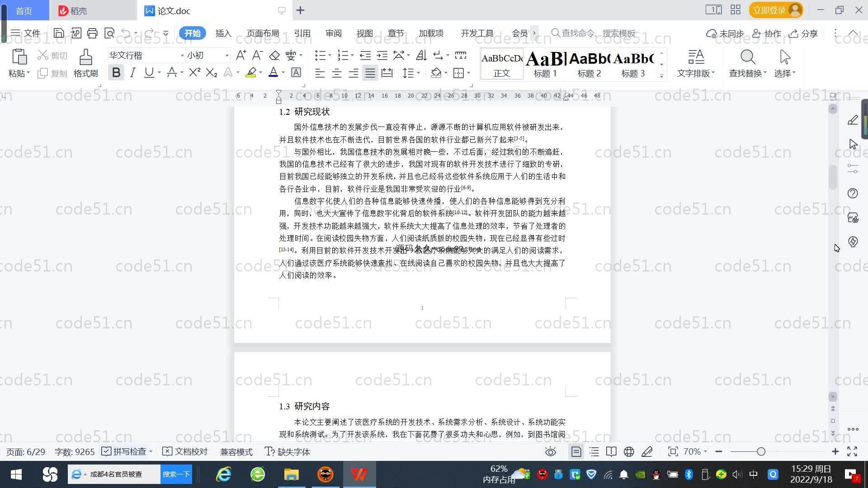Toggle Italic formatting
This screenshot has height=488, width=868.
(x=132, y=72)
